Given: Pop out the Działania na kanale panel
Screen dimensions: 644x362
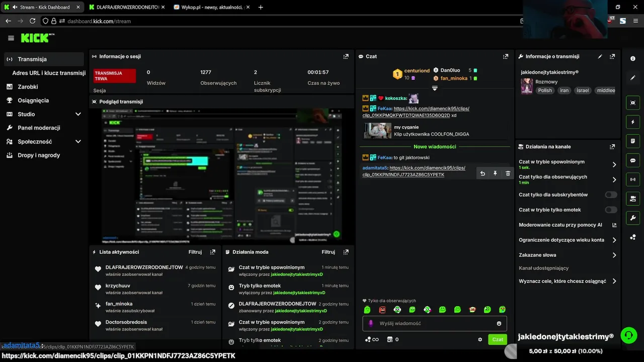Looking at the screenshot, I should point(612,147).
